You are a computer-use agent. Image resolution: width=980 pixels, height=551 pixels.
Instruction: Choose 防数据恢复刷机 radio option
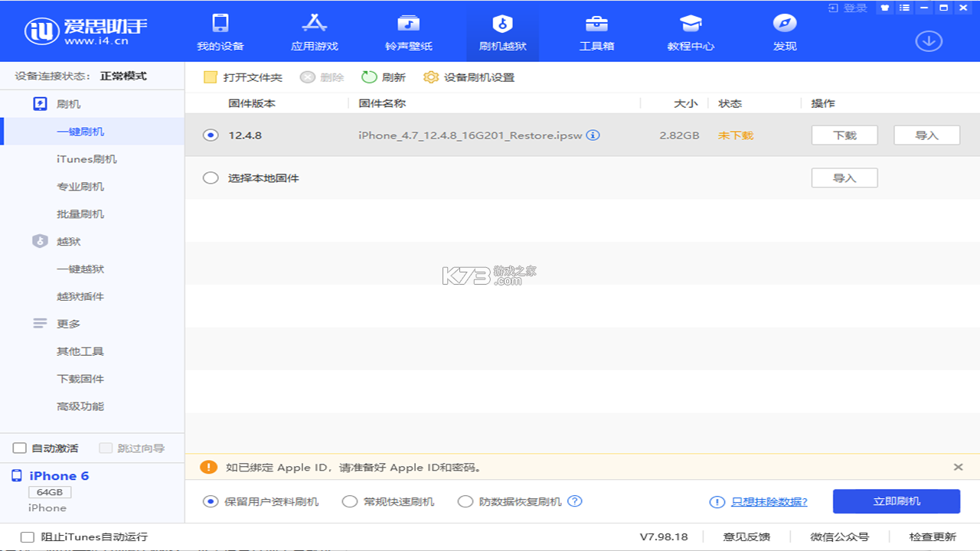(x=465, y=501)
